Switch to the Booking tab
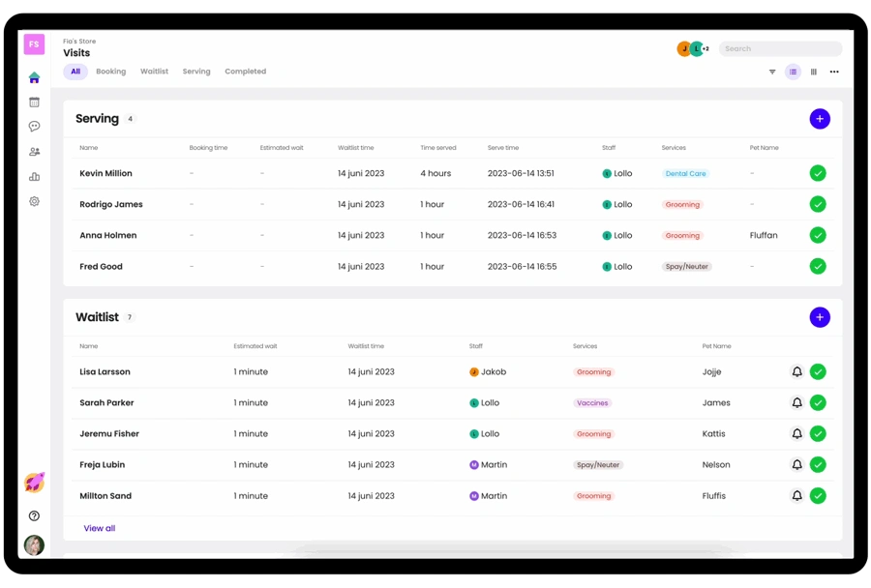871x588 pixels. coord(110,72)
